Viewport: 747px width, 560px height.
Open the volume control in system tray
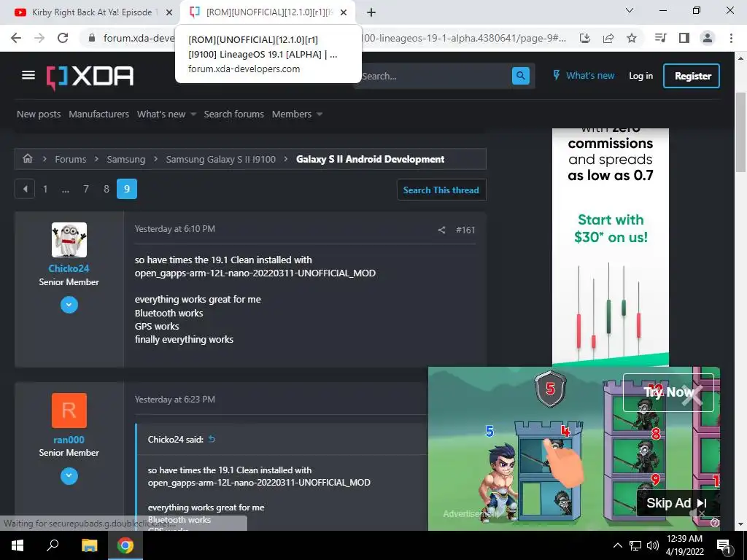coord(653,545)
